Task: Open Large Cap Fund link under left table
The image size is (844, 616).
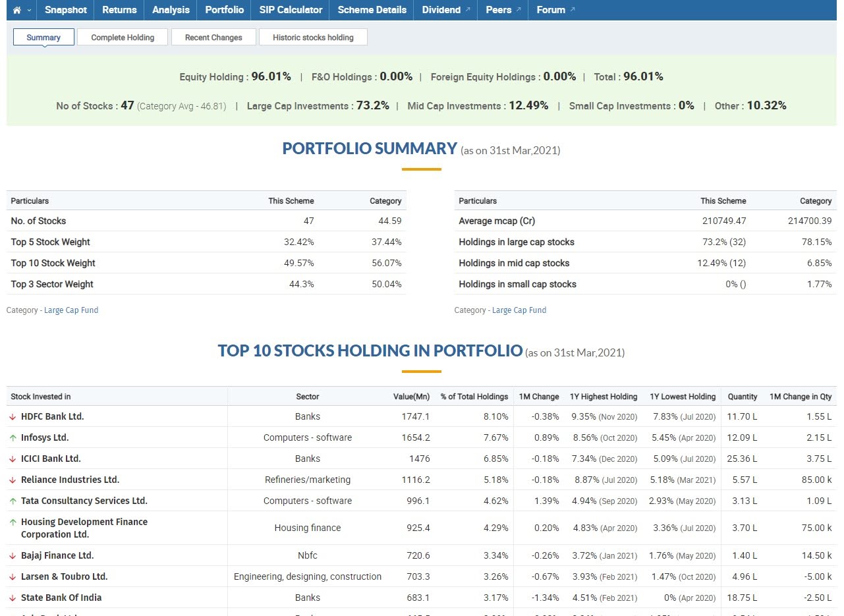Action: point(71,310)
